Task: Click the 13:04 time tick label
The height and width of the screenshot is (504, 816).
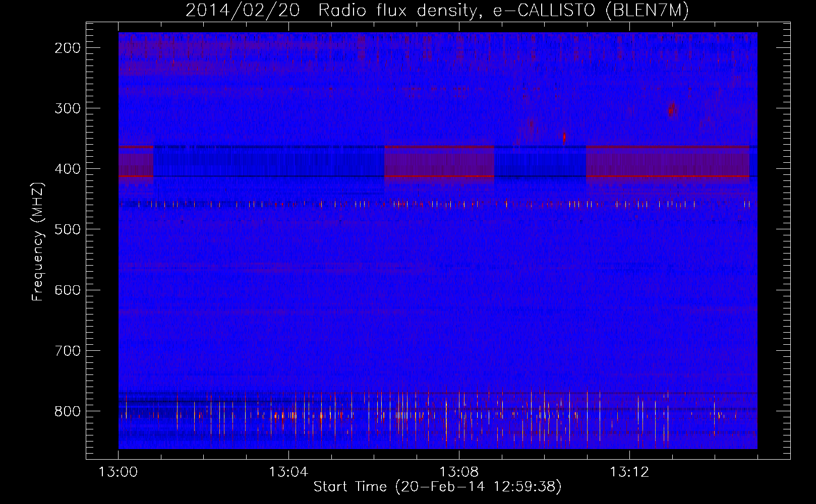Action: [288, 472]
